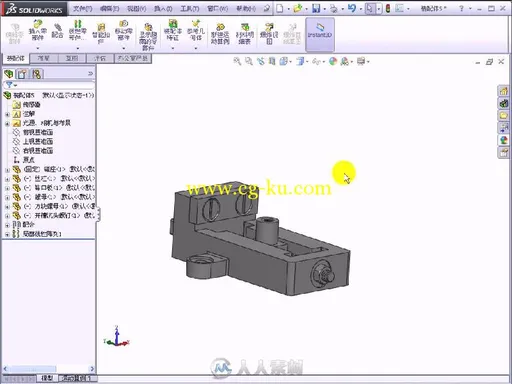Select the Top Plane (上视基准面) item
The height and width of the screenshot is (384, 512).
[33, 141]
